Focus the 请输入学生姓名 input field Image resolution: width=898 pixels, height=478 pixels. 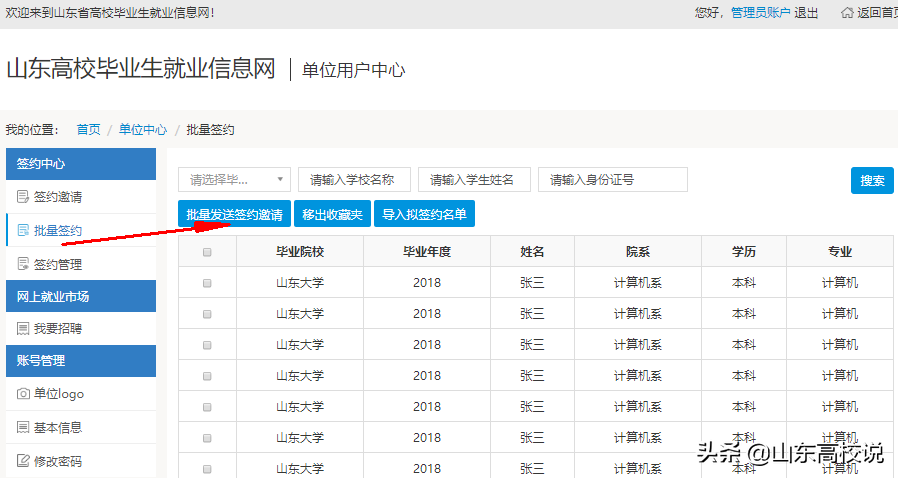[474, 180]
